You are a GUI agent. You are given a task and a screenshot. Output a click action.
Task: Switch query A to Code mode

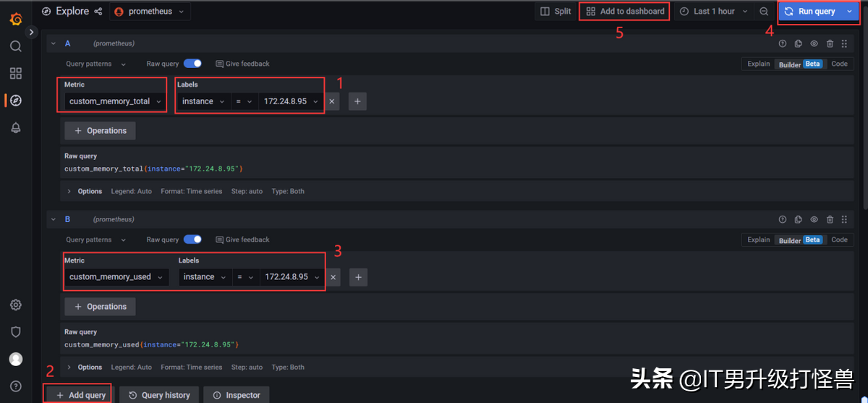(839, 64)
